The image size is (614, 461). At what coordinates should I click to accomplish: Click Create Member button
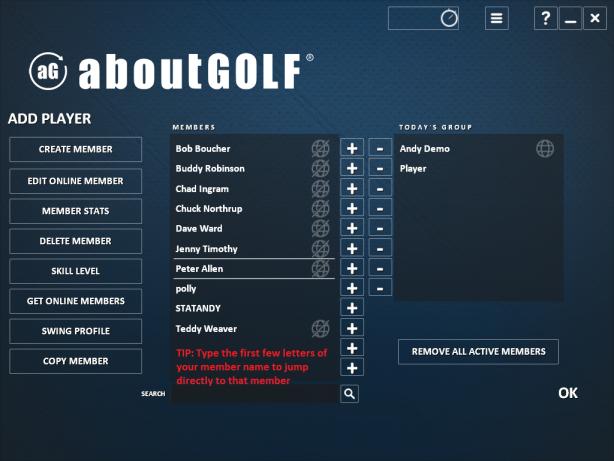(x=76, y=149)
